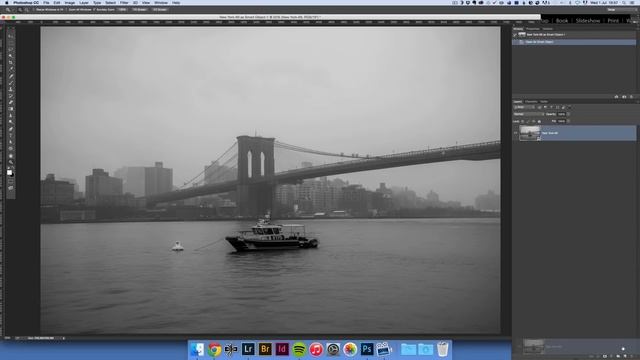Select the Quick Selection tool
Viewport: 640px width, 360px height.
pyautogui.click(x=11, y=56)
